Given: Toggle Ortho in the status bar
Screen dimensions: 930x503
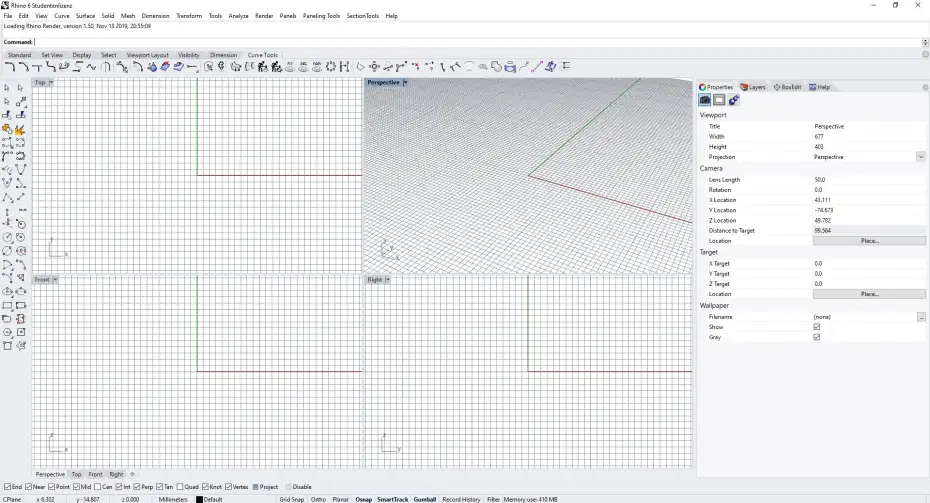Looking at the screenshot, I should coord(319,499).
